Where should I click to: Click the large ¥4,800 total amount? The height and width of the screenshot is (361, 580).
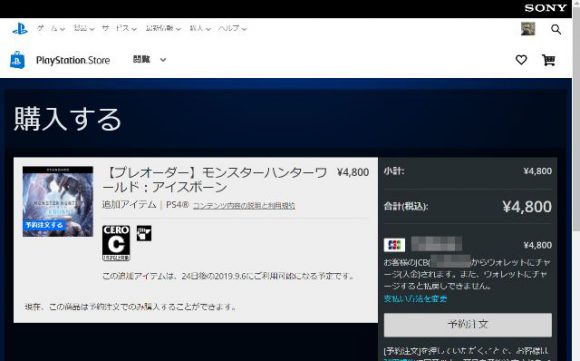(527, 206)
